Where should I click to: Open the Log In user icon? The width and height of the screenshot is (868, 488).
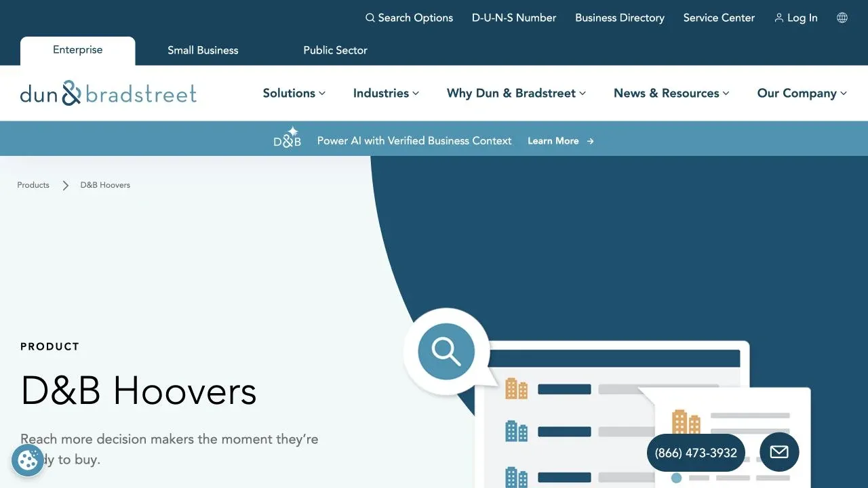[x=778, y=18]
